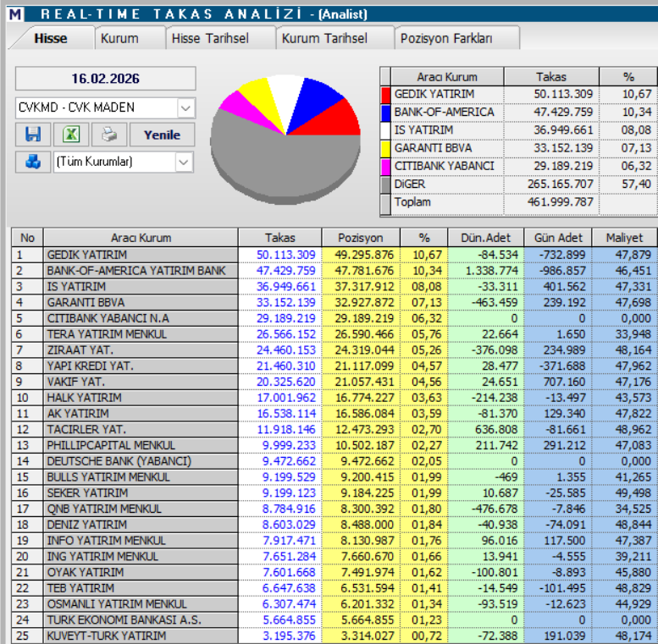Image resolution: width=658 pixels, height=644 pixels.
Task: Select TURK EKONOMI BANKASI A.S. row
Action: click(335, 620)
